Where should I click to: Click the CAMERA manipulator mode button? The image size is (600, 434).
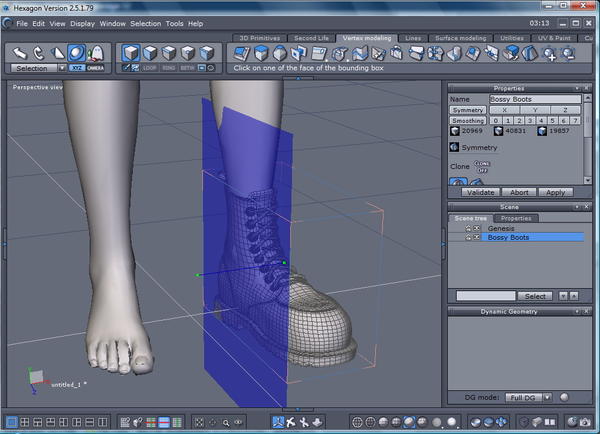(95, 68)
